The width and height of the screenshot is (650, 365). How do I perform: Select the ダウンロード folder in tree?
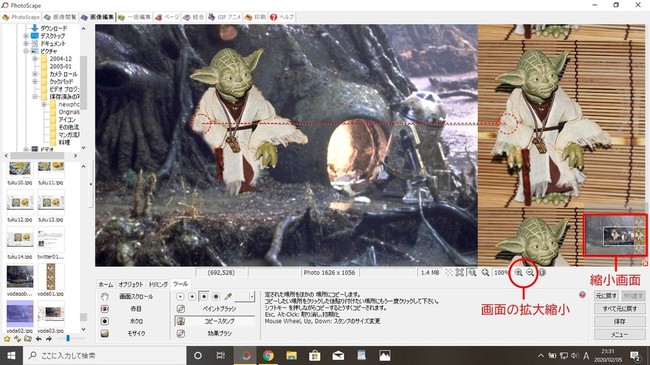[53, 29]
